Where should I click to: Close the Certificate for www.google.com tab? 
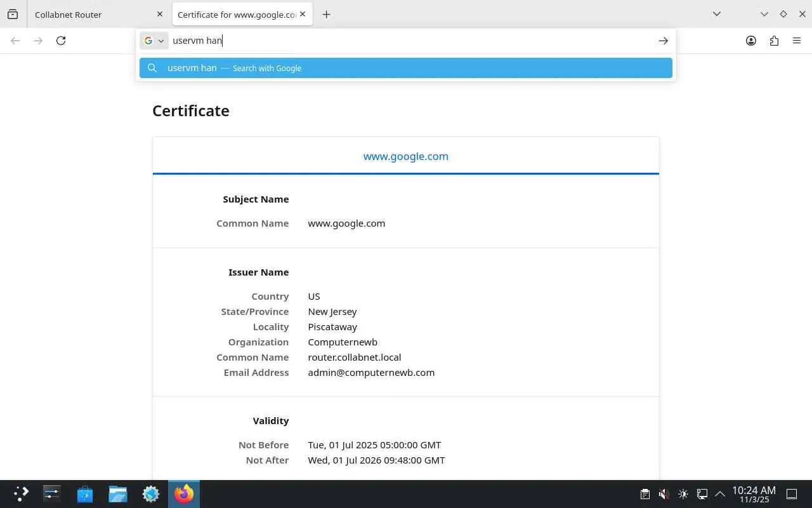[303, 14]
